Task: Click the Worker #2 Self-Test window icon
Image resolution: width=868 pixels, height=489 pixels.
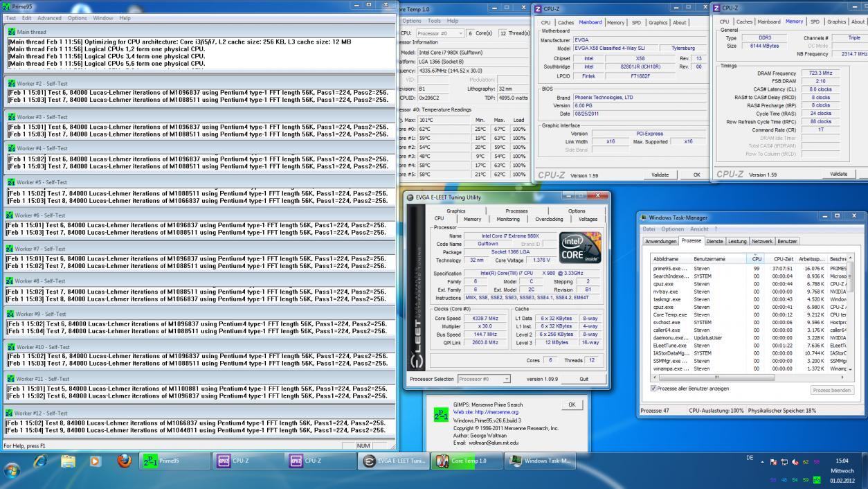Action: [x=12, y=84]
